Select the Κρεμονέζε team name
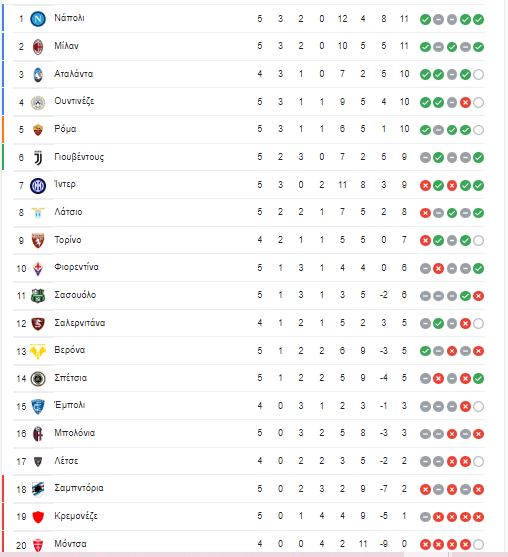 pyautogui.click(x=76, y=516)
